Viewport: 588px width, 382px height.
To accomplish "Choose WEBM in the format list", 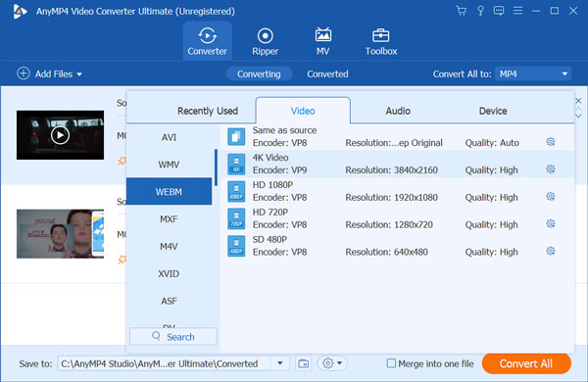I will point(169,192).
